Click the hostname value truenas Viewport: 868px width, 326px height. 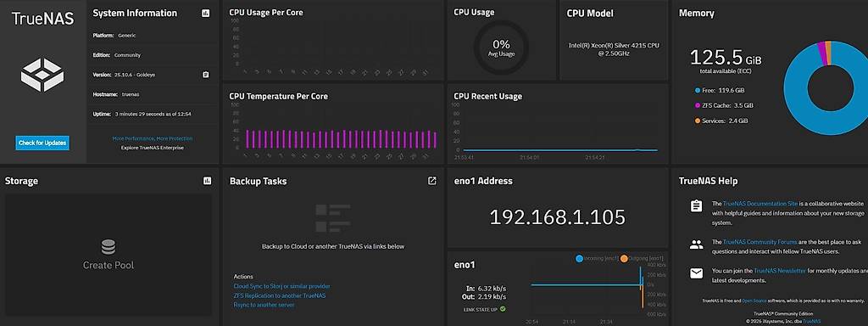(131, 94)
